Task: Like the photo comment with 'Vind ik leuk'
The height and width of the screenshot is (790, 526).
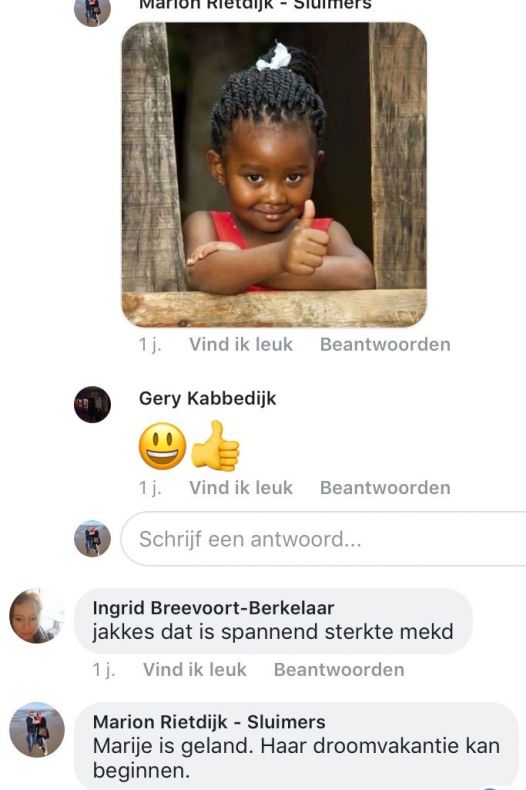Action: [241, 345]
